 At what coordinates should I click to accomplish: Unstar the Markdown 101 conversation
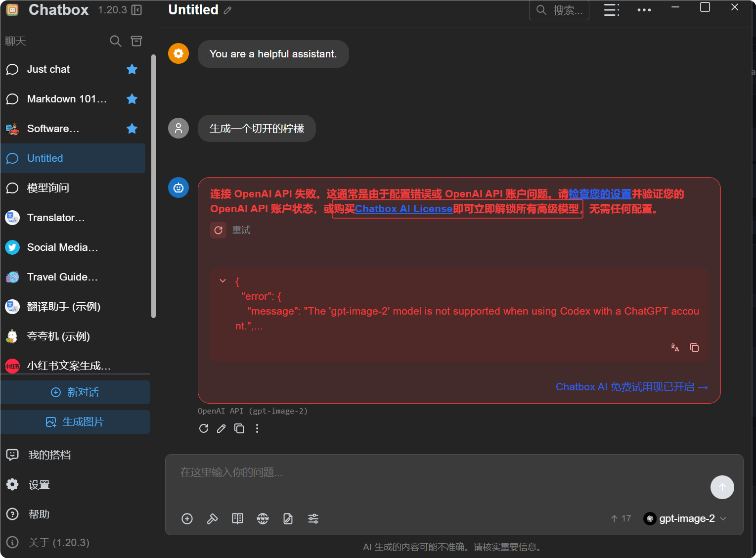pos(132,99)
